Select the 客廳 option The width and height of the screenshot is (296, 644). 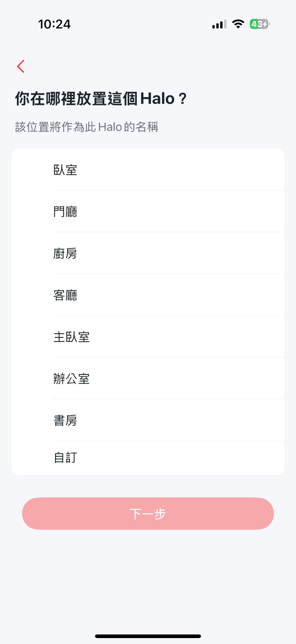(x=65, y=295)
